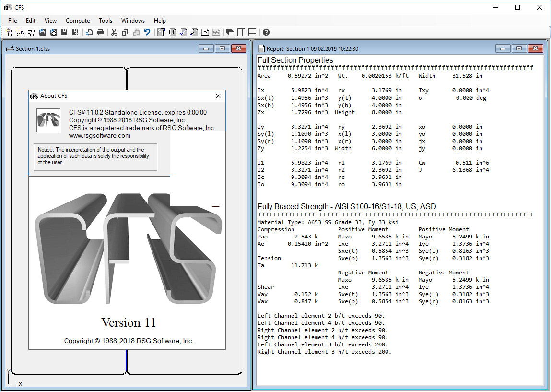Click the Print Preview icon
This screenshot has width=551, height=392.
[89, 32]
